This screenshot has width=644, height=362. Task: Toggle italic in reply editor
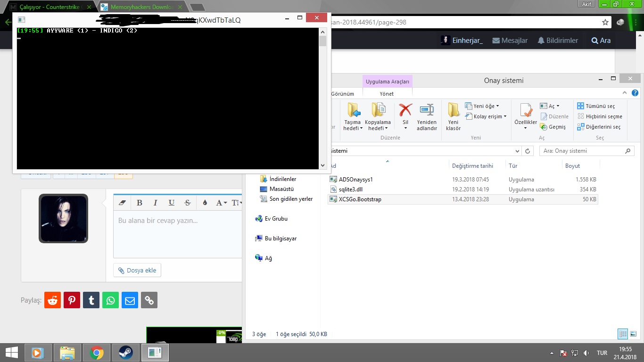click(155, 203)
